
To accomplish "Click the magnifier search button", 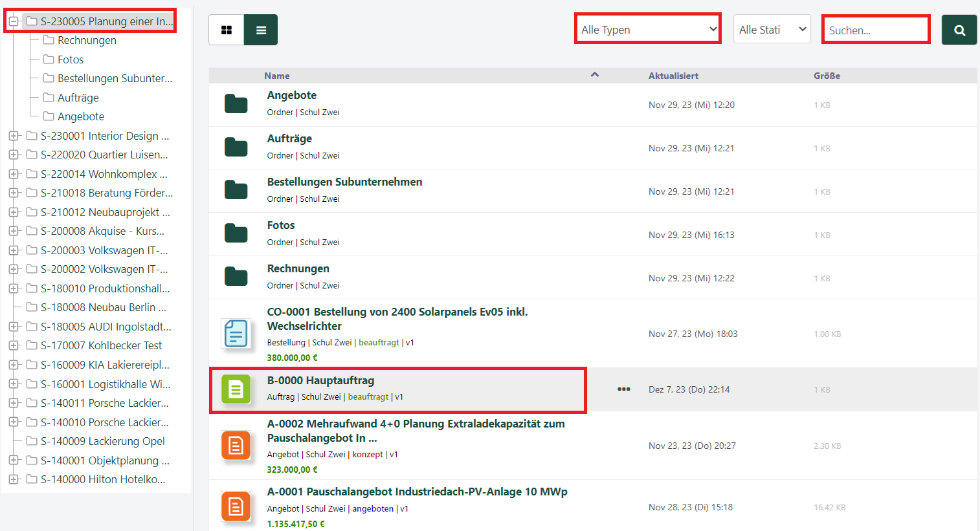I will [959, 30].
